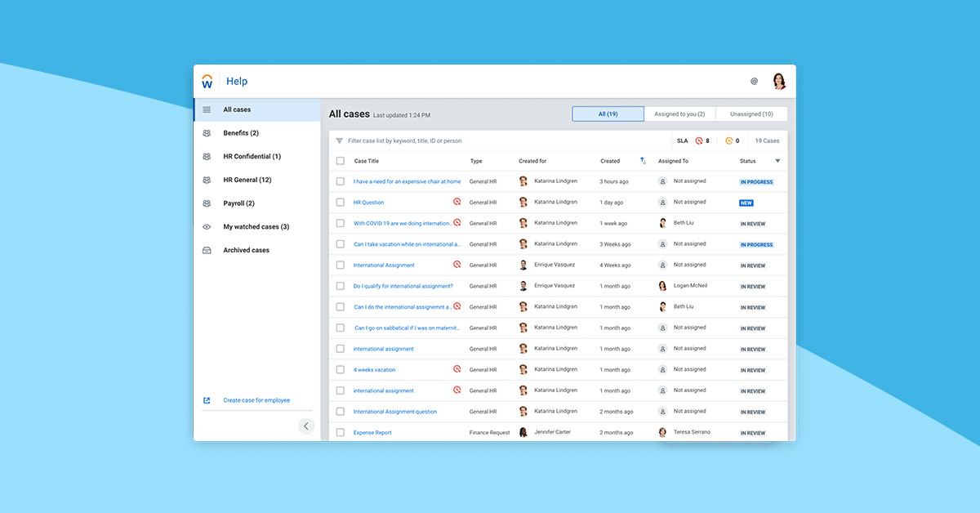
Task: Open the Status column dropdown arrow
Action: coord(777,161)
